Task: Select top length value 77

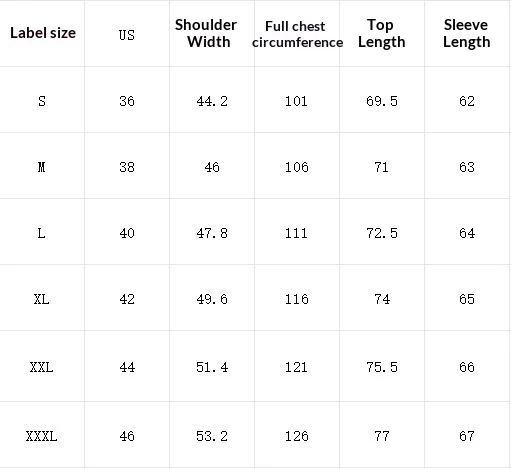Action: (x=382, y=436)
